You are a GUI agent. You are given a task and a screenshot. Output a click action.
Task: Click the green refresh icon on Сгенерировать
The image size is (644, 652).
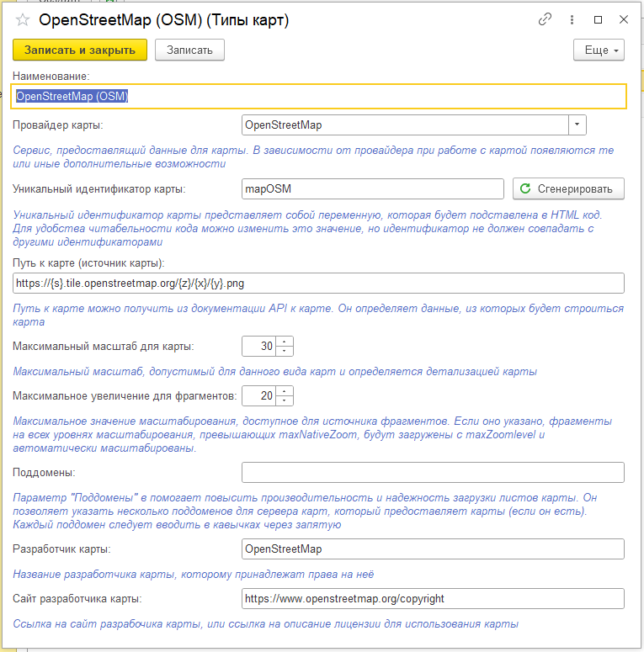click(525, 188)
